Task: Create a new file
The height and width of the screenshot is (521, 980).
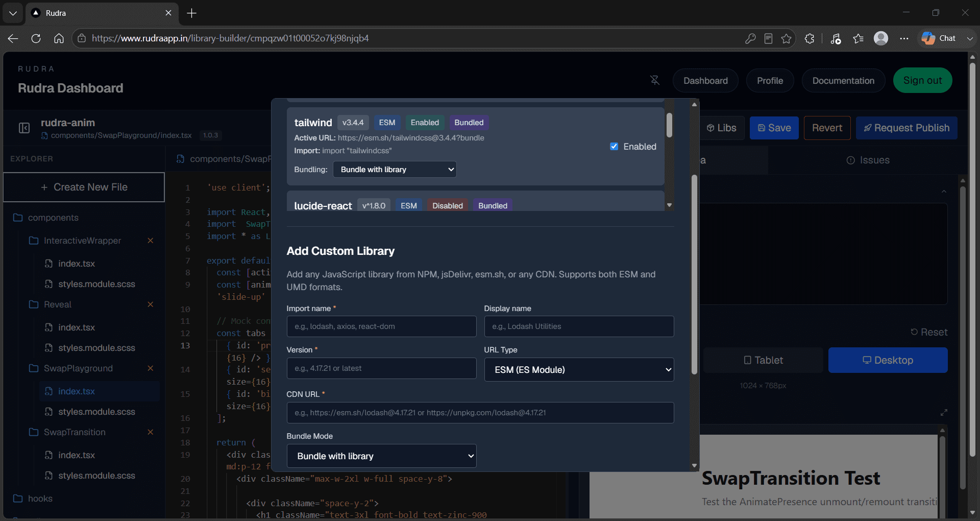Action: 84,187
